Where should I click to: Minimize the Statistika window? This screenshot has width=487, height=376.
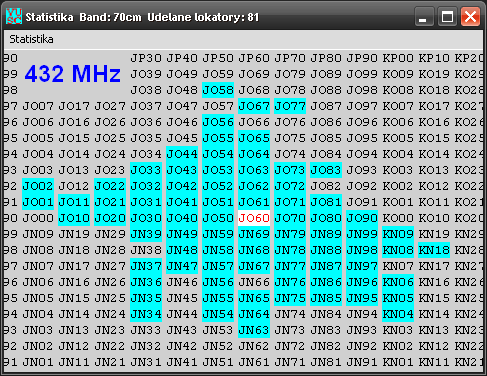424,16
